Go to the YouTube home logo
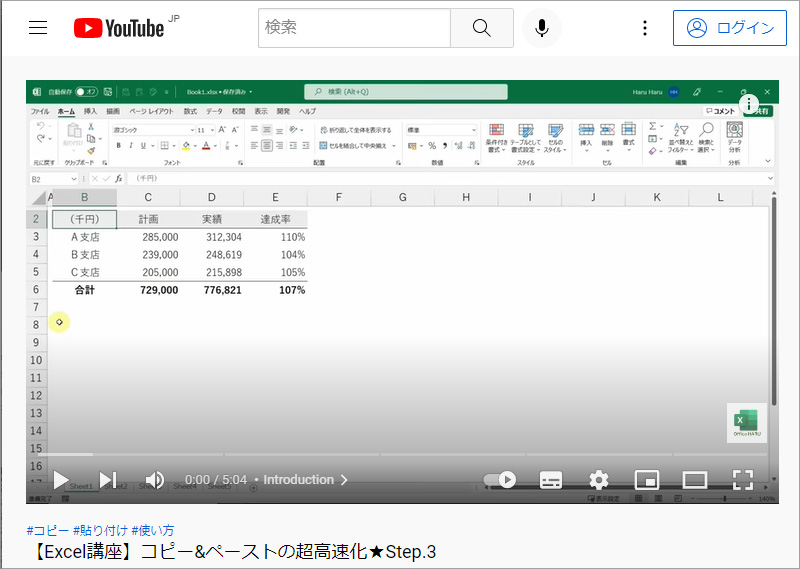 (119, 28)
